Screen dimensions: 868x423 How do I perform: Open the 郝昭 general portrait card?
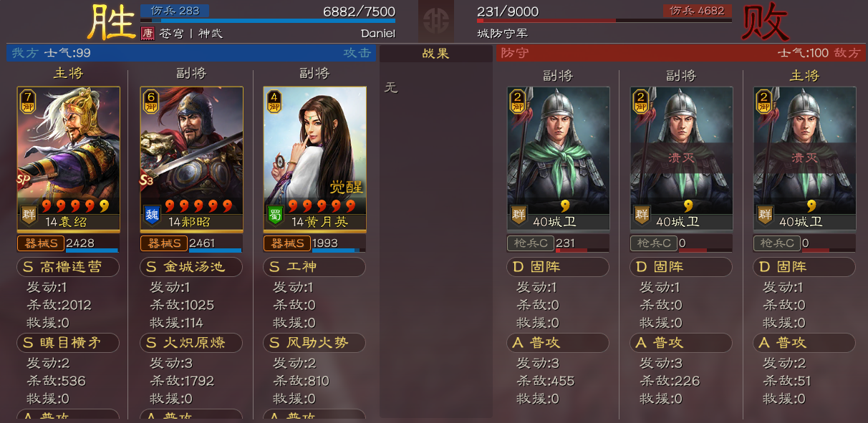[x=191, y=159]
